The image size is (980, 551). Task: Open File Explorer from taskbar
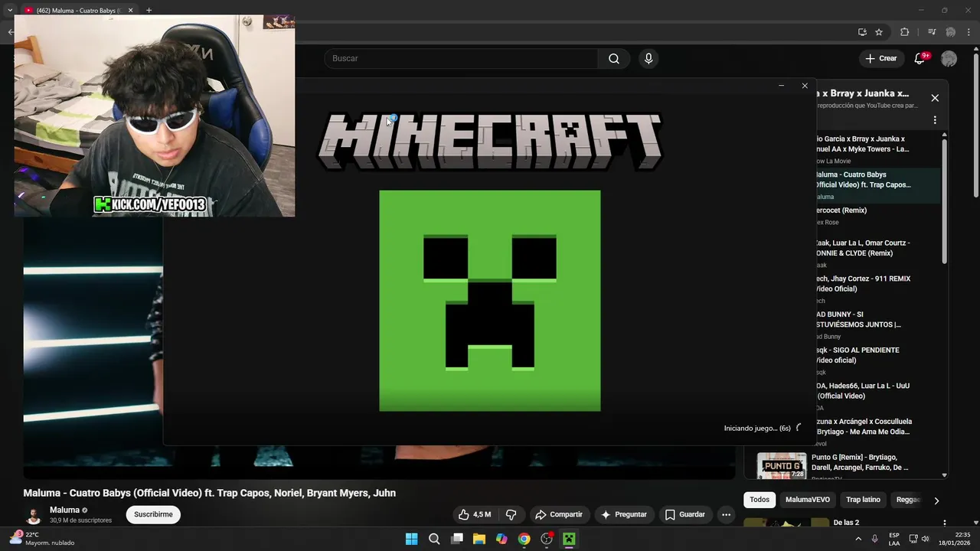point(479,539)
